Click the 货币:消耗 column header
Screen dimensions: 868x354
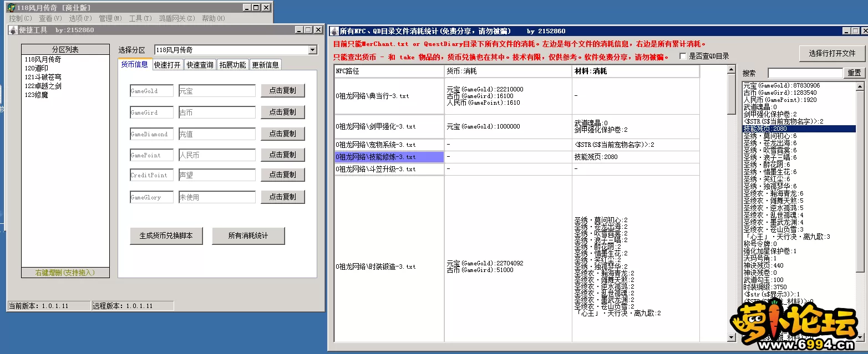click(508, 71)
